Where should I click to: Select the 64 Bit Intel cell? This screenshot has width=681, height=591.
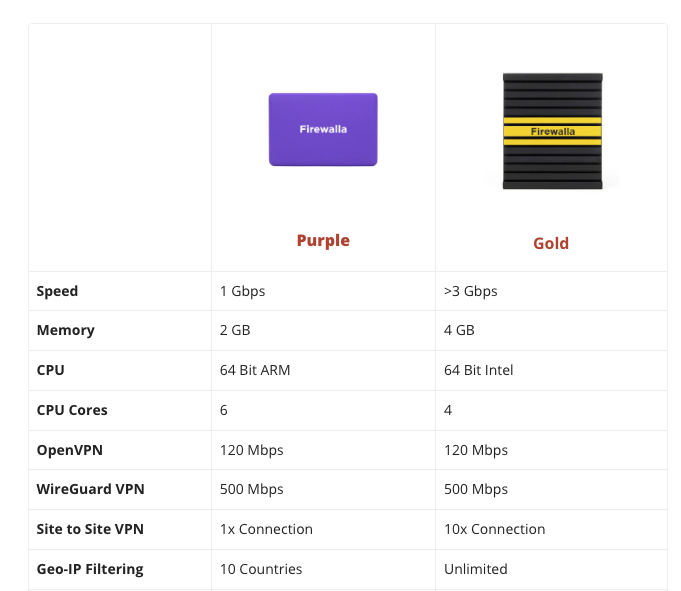pos(478,370)
